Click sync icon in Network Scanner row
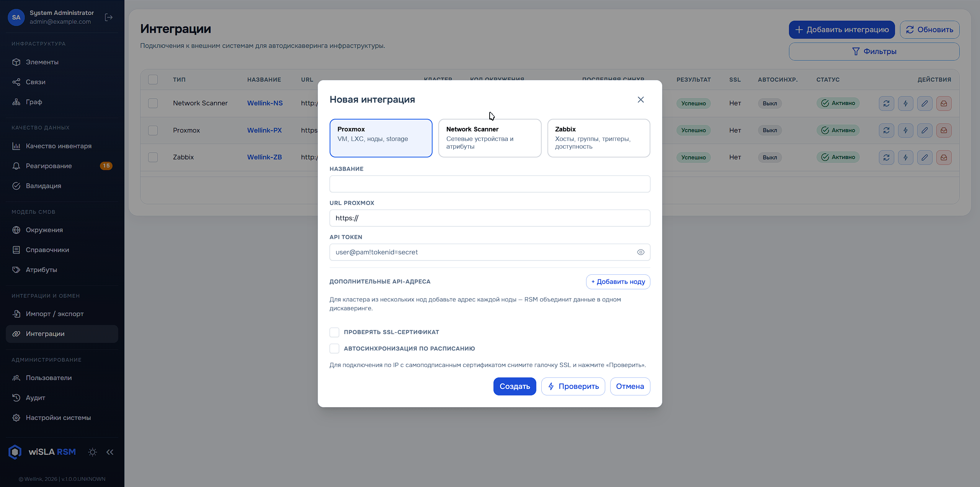Image resolution: width=980 pixels, height=487 pixels. pos(886,103)
